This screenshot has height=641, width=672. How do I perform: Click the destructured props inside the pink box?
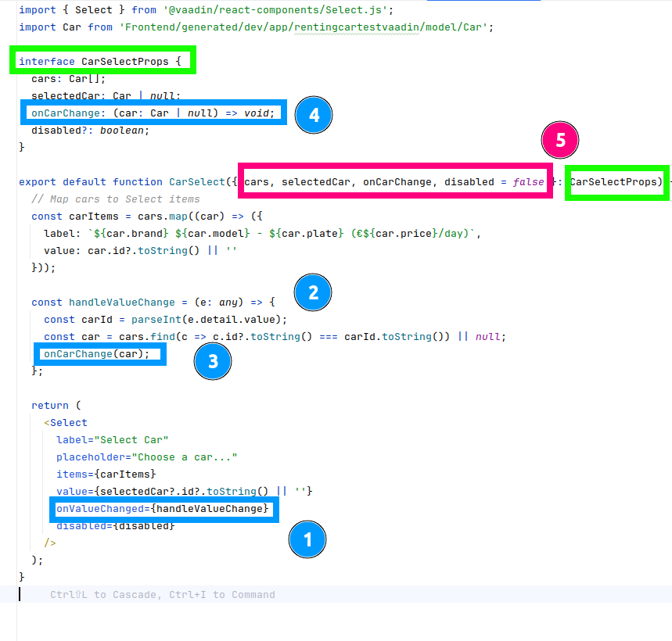[x=394, y=182]
